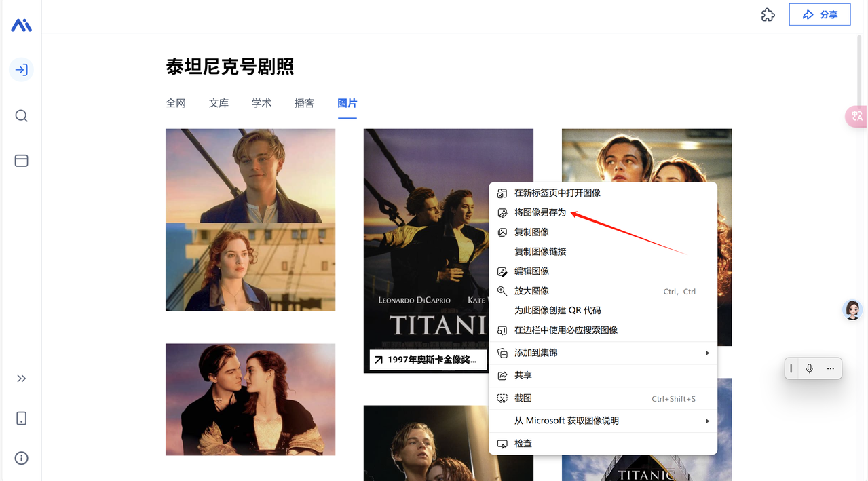Expand the 添加到集锦 submenu arrow
The image size is (868, 481).
click(707, 353)
